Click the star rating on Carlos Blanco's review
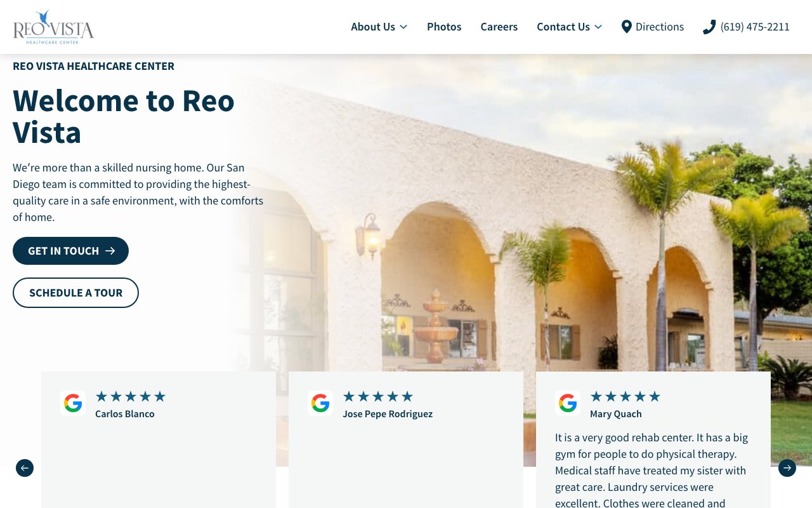 pos(131,397)
